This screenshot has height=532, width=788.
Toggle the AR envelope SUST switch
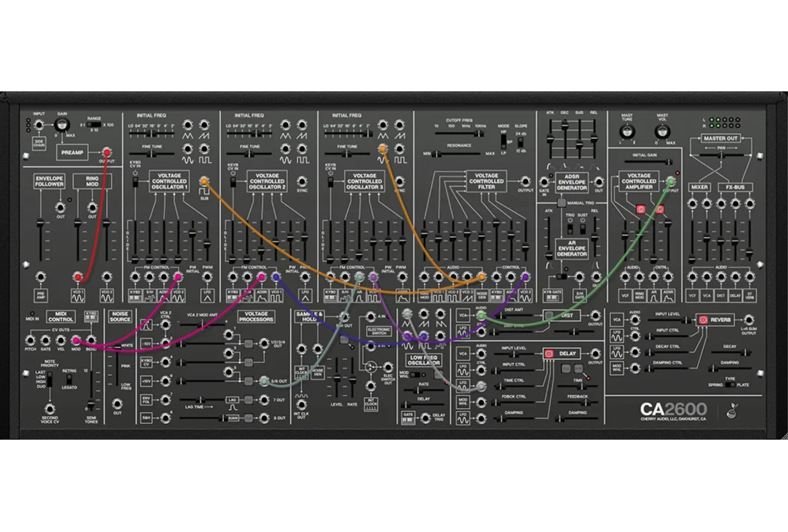(x=583, y=229)
